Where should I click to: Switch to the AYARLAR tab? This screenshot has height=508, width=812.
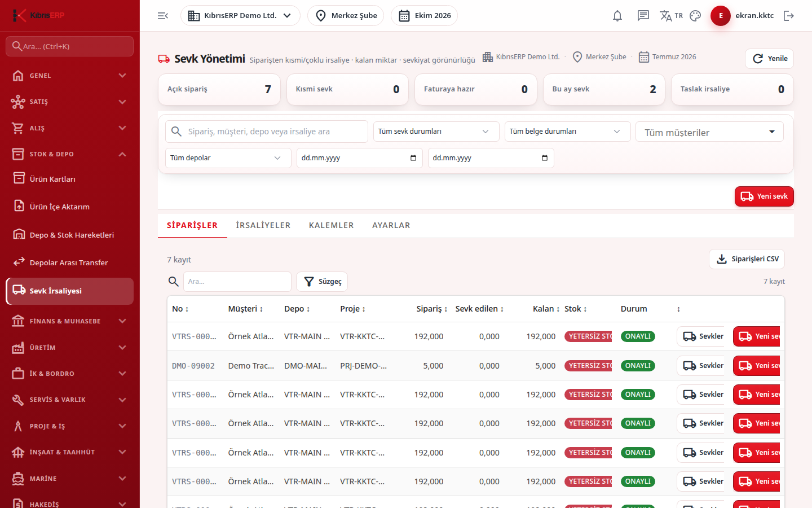[x=391, y=225]
